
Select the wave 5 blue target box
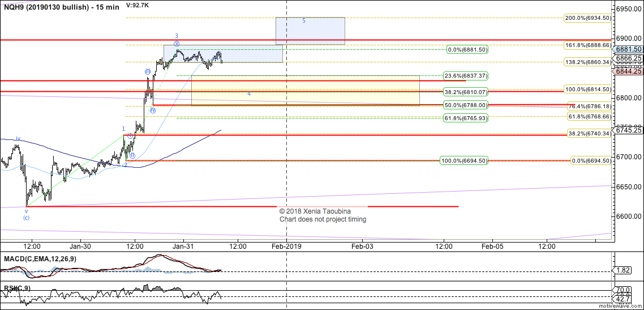point(310,31)
